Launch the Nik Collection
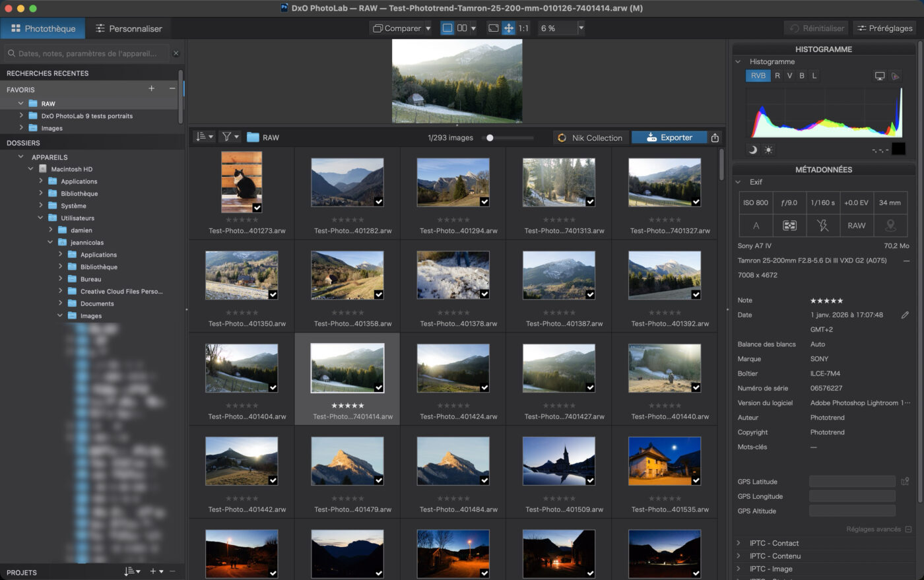Image resolution: width=924 pixels, height=580 pixels. tap(591, 137)
